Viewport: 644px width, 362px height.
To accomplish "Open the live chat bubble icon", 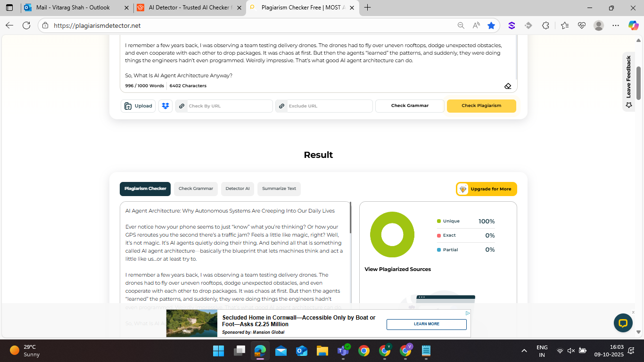I will point(623,323).
